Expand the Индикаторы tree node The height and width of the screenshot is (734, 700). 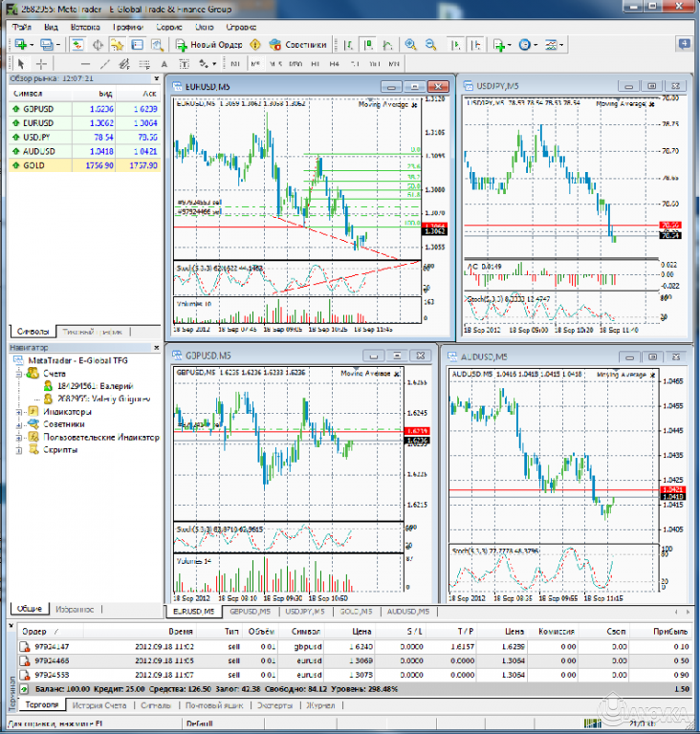tap(20, 412)
